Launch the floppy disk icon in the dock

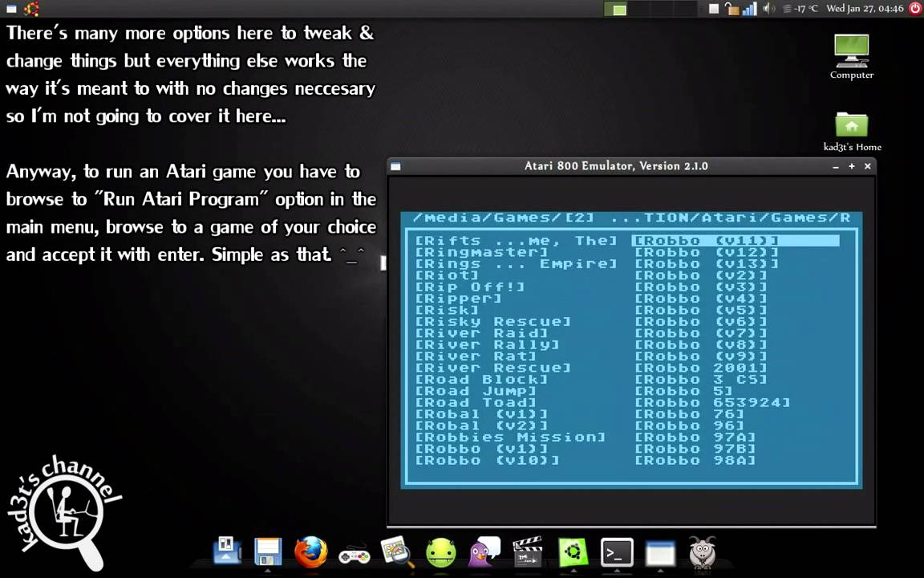point(268,552)
